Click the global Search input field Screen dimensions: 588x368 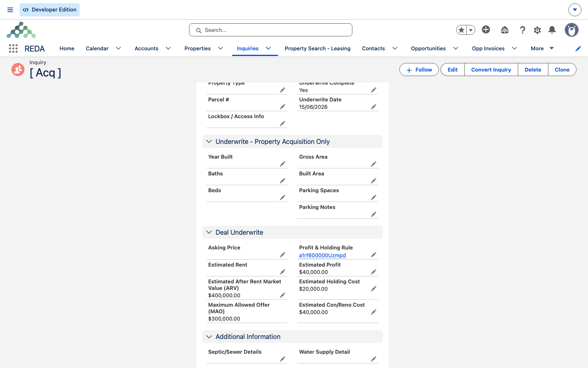pos(271,30)
